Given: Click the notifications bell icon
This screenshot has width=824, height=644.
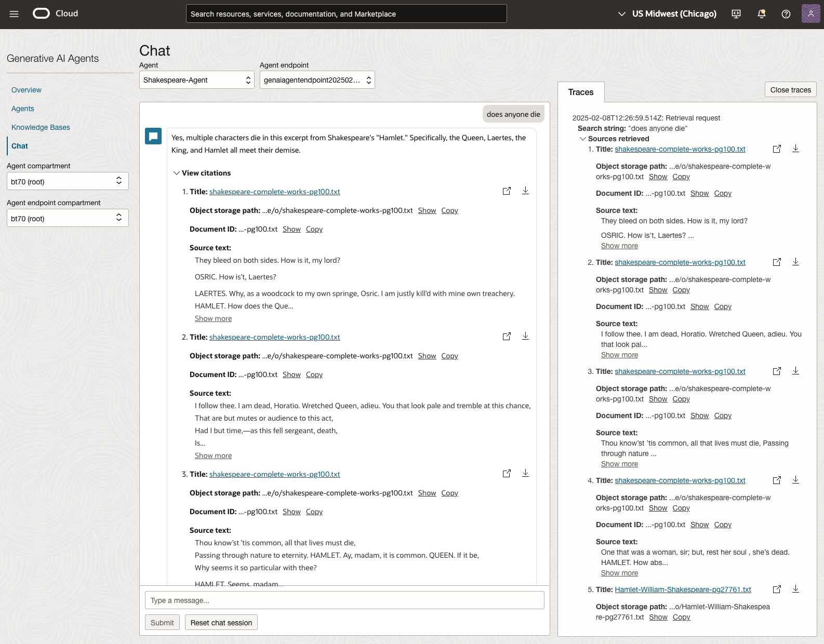Looking at the screenshot, I should pyautogui.click(x=761, y=14).
